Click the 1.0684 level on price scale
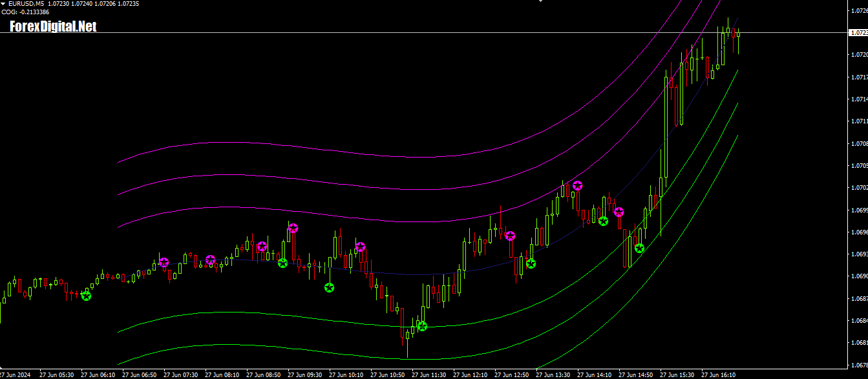Screen dimensions: 868x379 pyautogui.click(x=858, y=321)
